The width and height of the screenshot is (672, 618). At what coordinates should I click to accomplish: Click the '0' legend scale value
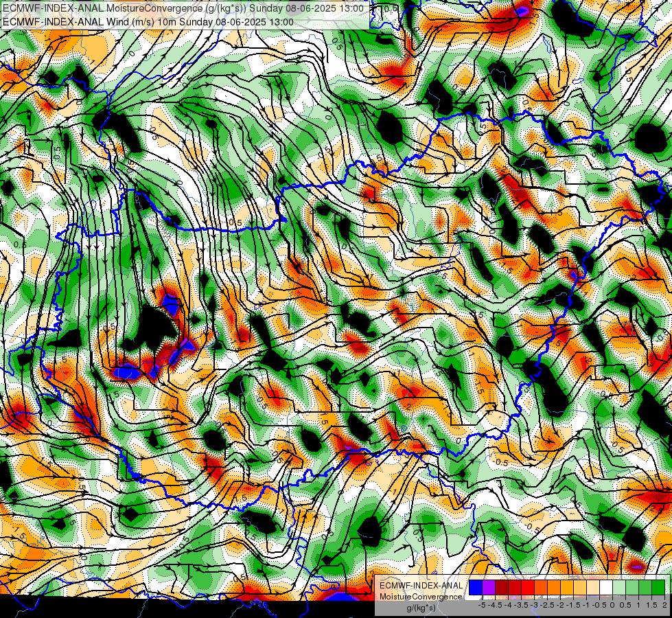pyautogui.click(x=612, y=605)
